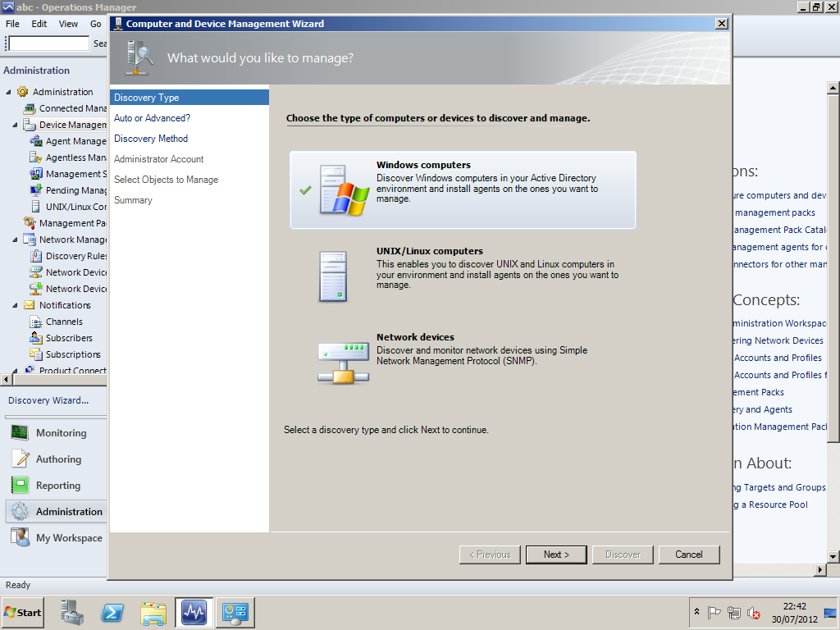The height and width of the screenshot is (630, 840).
Task: Collapse the Network Management tree node
Action: 15,240
